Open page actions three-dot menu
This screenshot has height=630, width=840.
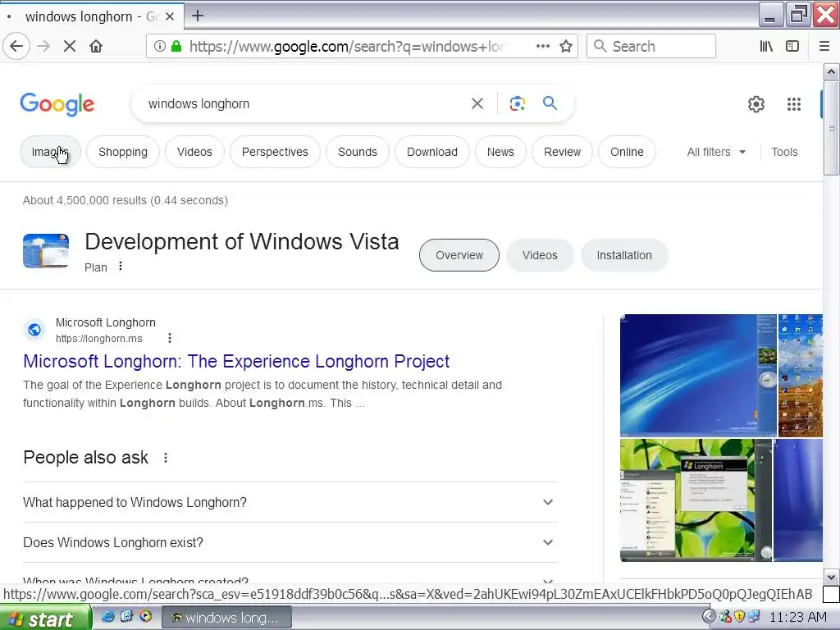[543, 46]
